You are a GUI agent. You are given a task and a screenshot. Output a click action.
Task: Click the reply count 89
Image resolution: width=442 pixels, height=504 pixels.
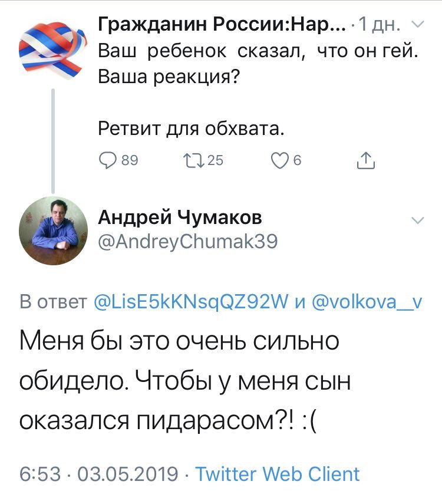point(129,160)
